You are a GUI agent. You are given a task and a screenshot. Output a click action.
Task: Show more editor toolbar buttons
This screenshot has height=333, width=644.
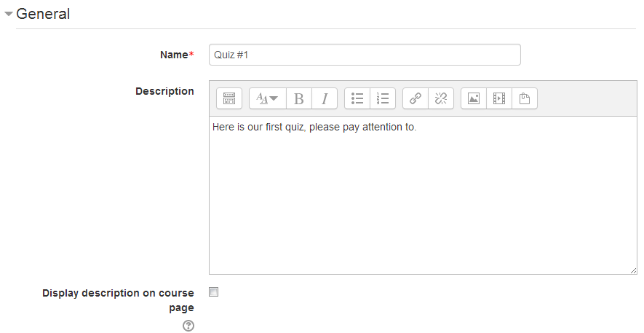click(229, 98)
